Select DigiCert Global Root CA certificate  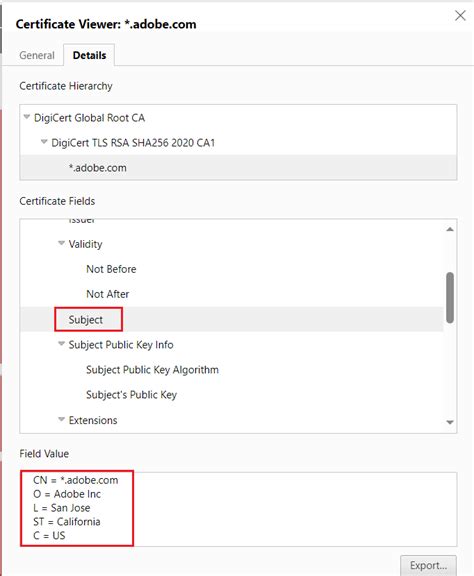tap(89, 118)
